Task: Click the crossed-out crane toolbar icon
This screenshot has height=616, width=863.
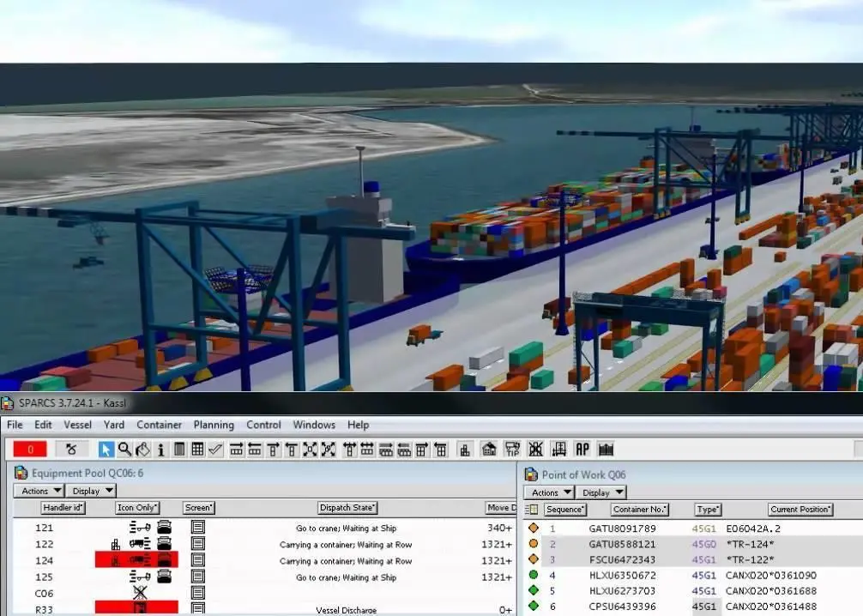Action: coord(535,450)
